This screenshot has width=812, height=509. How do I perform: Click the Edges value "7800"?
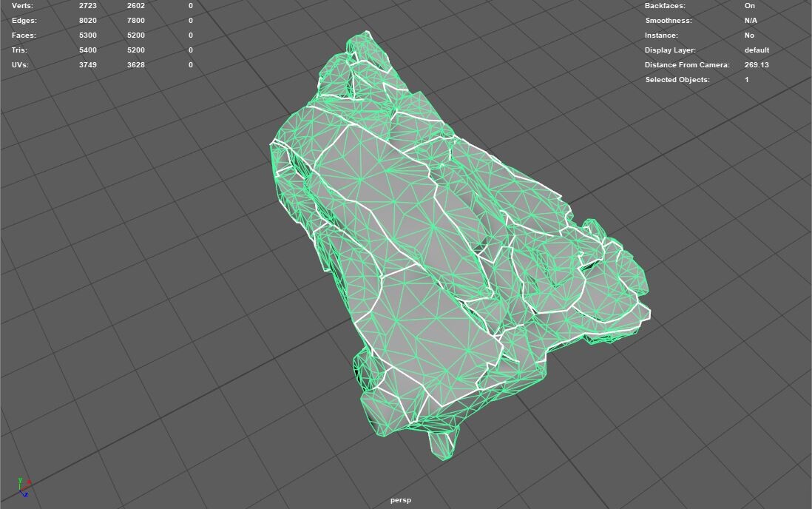pos(135,21)
